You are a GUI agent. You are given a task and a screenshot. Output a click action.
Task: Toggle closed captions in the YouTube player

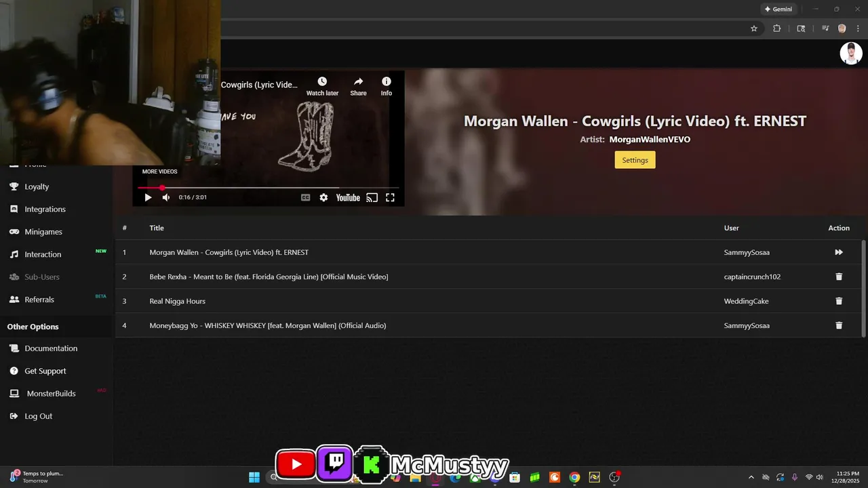(x=306, y=197)
